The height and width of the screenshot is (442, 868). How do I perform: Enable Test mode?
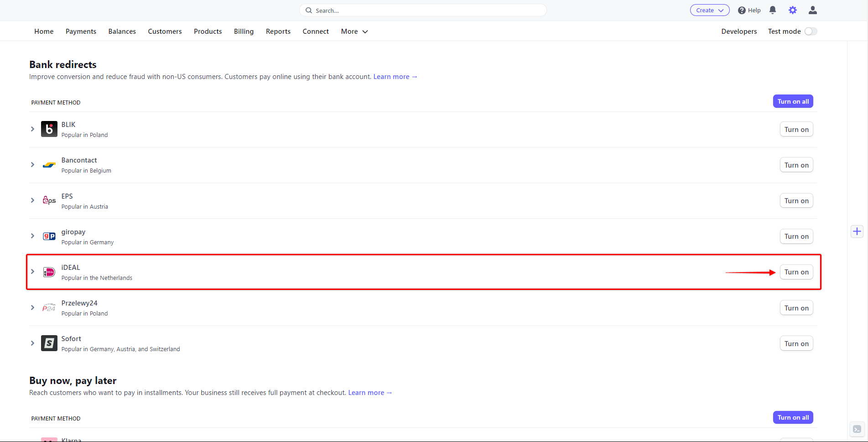tap(811, 31)
